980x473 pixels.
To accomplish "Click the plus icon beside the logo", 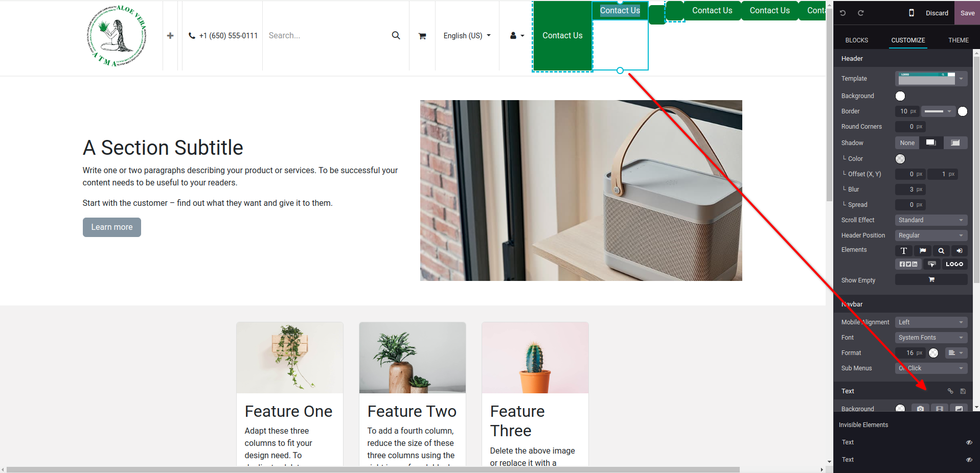I will (x=170, y=36).
